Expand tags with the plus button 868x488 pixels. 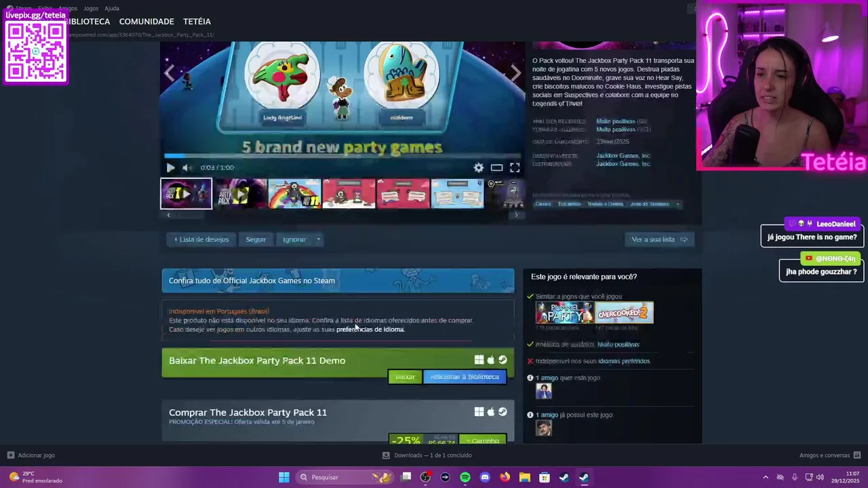click(677, 204)
